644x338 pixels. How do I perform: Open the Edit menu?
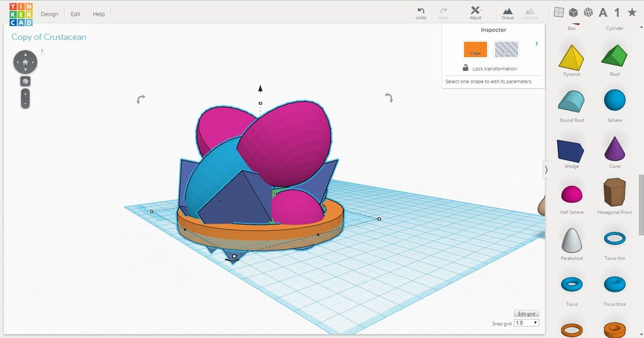pyautogui.click(x=75, y=14)
